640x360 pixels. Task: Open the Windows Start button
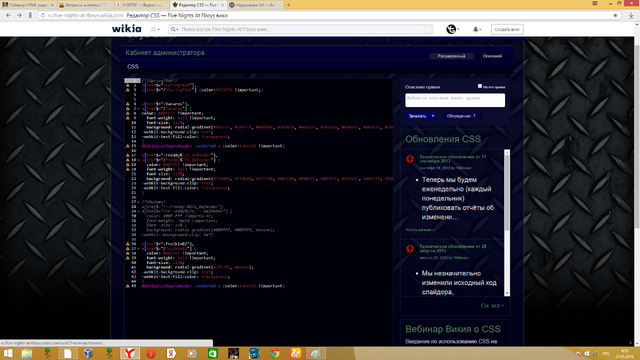[8, 353]
